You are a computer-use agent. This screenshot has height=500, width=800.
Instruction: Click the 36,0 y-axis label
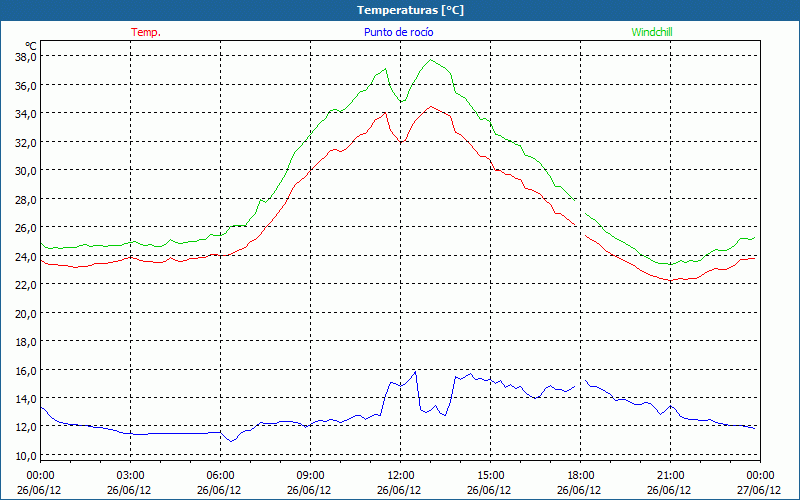pos(26,85)
